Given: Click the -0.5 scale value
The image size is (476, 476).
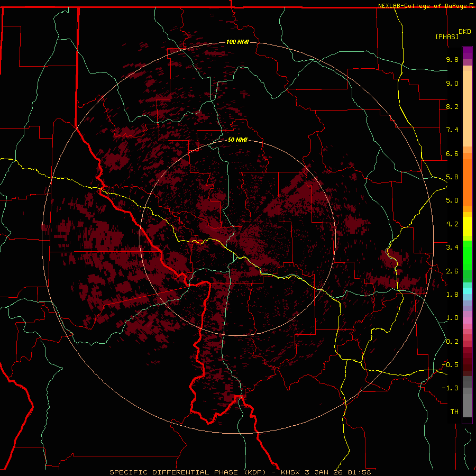Looking at the screenshot, I should [x=451, y=365].
